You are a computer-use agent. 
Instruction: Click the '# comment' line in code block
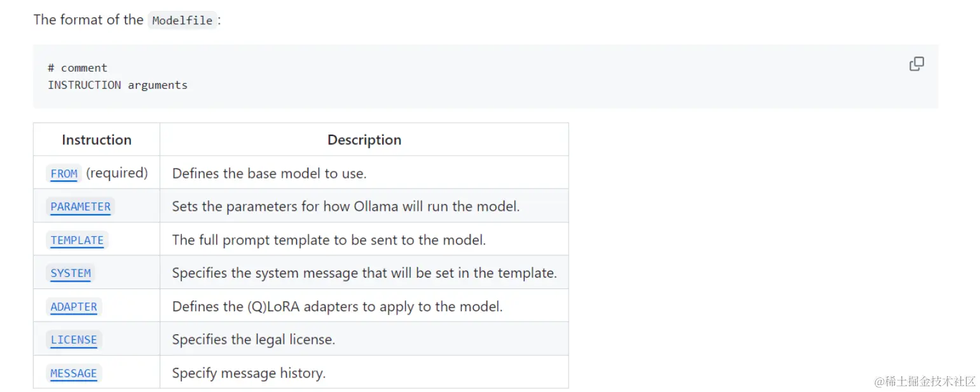coord(78,68)
